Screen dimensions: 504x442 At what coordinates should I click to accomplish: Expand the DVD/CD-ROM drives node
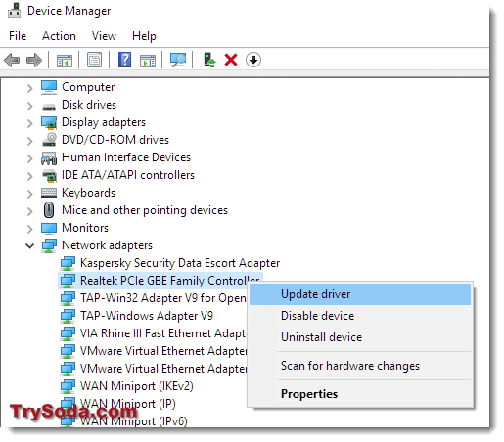click(29, 141)
